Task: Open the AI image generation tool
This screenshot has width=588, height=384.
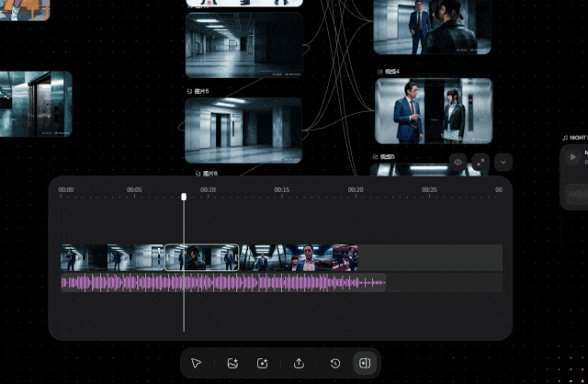Action: pyautogui.click(x=232, y=363)
